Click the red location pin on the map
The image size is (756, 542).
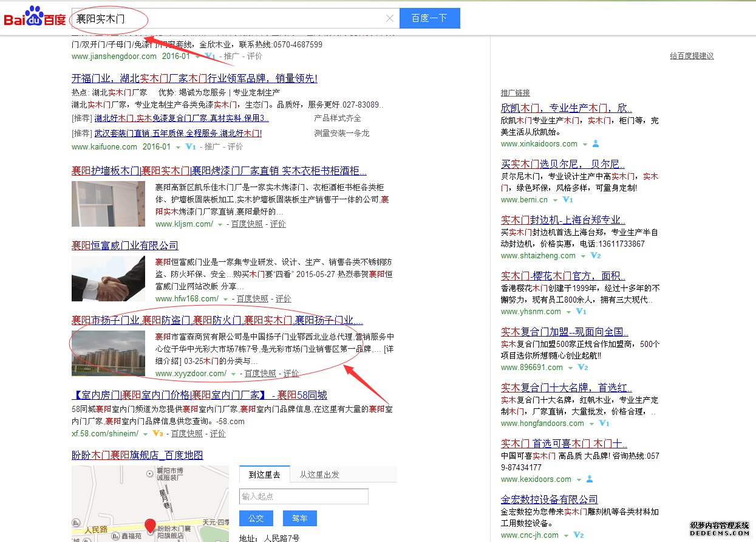pos(150,526)
